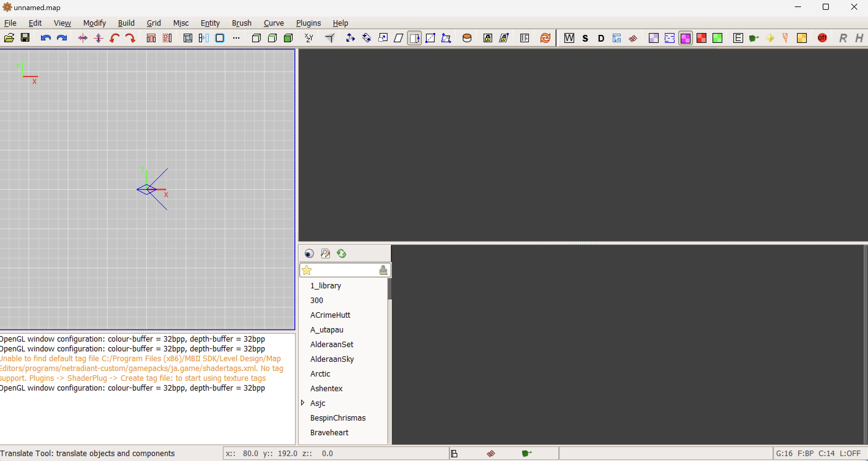Click the Open map folder icon
This screenshot has width=868, height=461.
(x=9, y=38)
